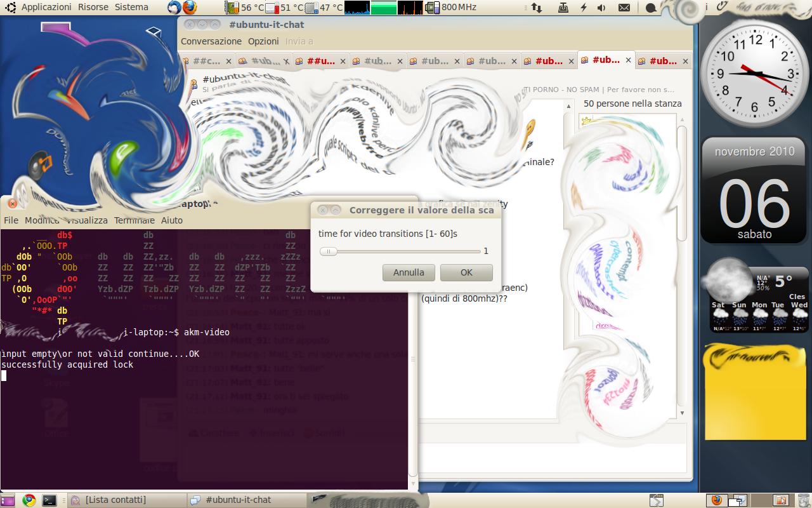This screenshot has width=812, height=508.
Task: Open the volume speaker indicator
Action: click(x=601, y=8)
